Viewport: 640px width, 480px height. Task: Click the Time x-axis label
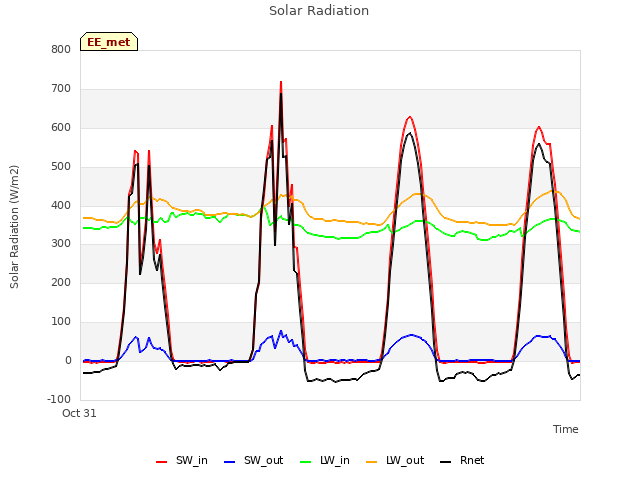click(566, 429)
